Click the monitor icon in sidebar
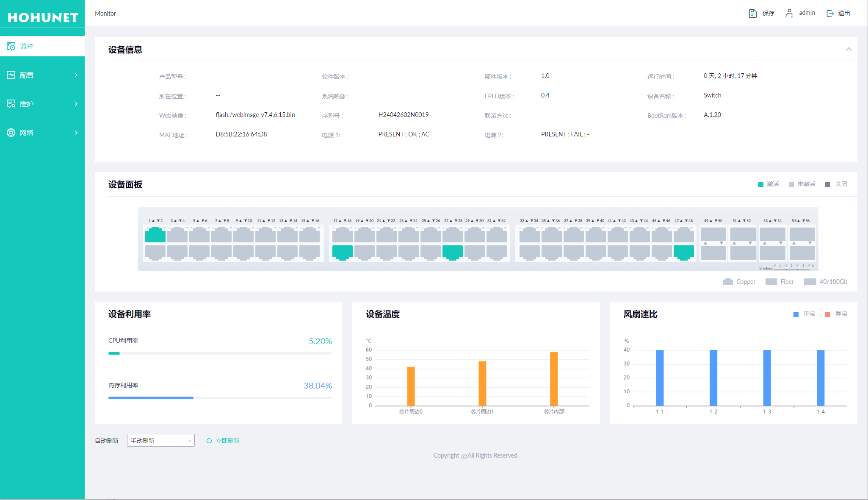868x500 pixels. tap(11, 46)
